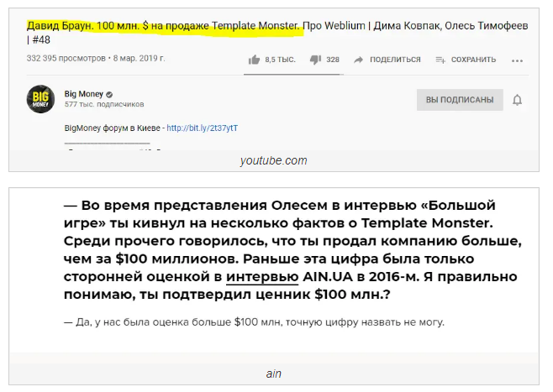Click the thumbs-up like icon
Screen dimensions: 553x392
254,60
